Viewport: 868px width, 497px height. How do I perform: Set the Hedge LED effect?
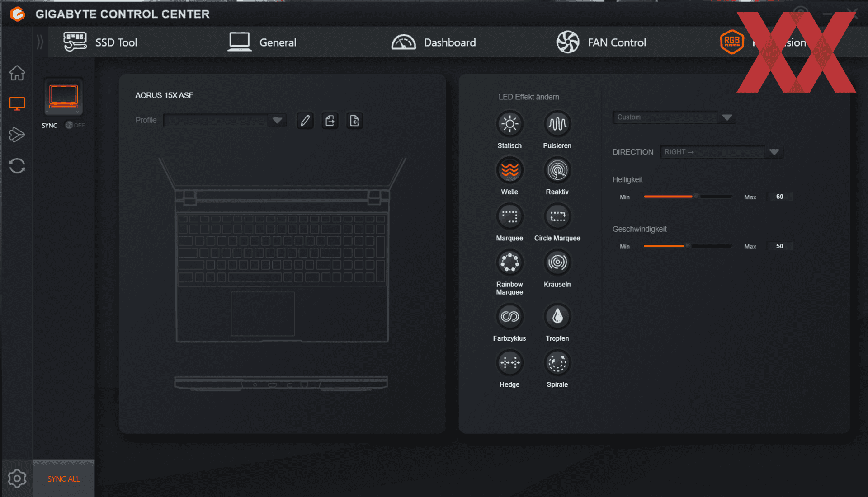click(509, 363)
